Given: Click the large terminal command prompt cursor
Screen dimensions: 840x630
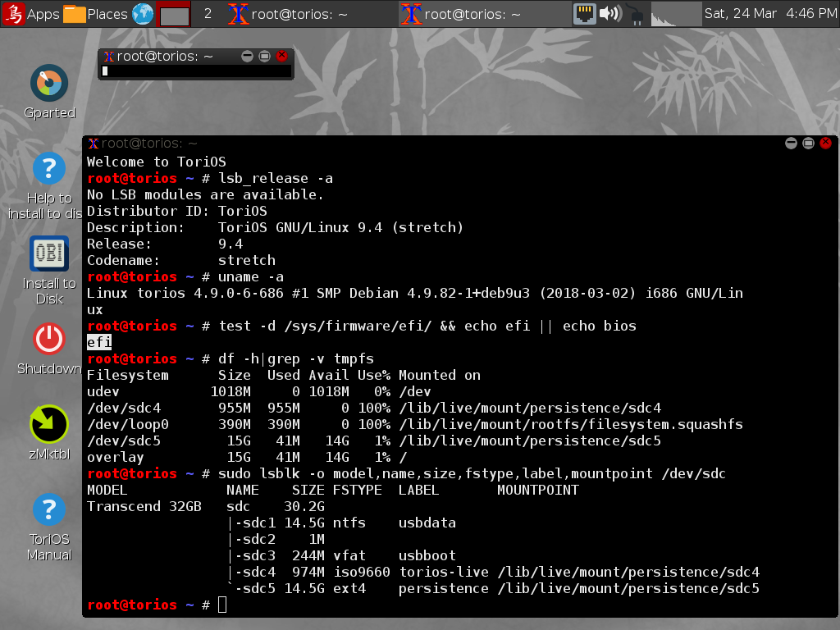Looking at the screenshot, I should click(x=222, y=605).
